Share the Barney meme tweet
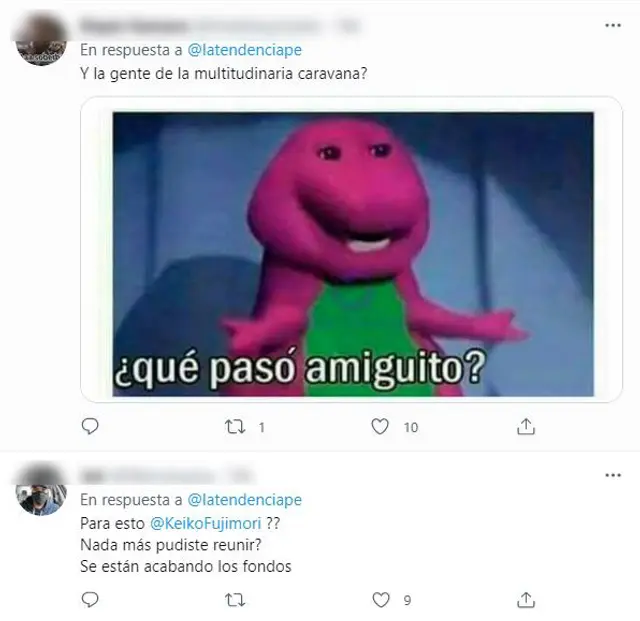This screenshot has height=621, width=640. [526, 427]
